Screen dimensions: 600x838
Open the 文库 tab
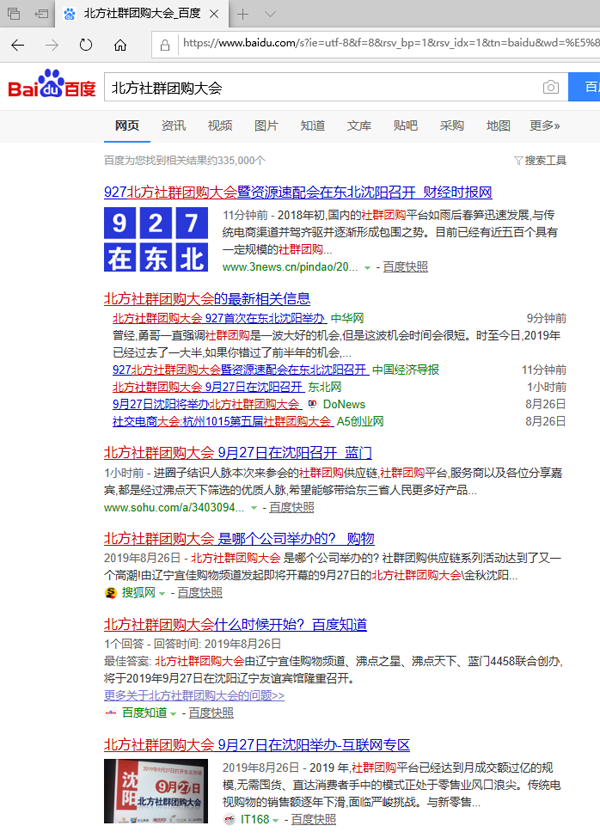pos(359,126)
